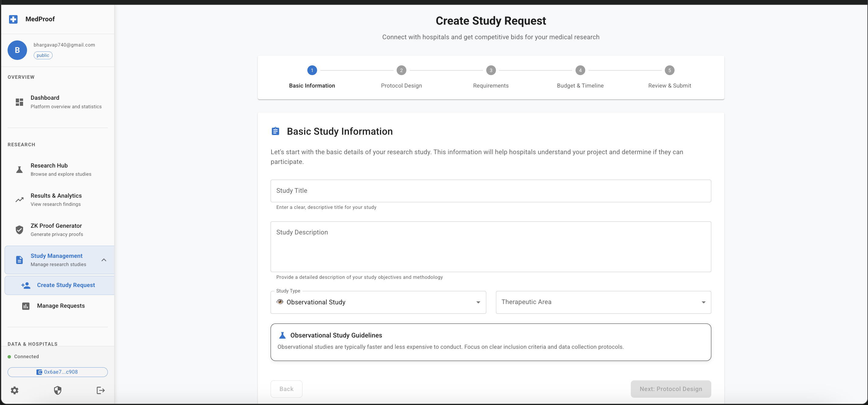Click the Dashboard grid icon
This screenshot has width=868, height=405.
coord(19,102)
